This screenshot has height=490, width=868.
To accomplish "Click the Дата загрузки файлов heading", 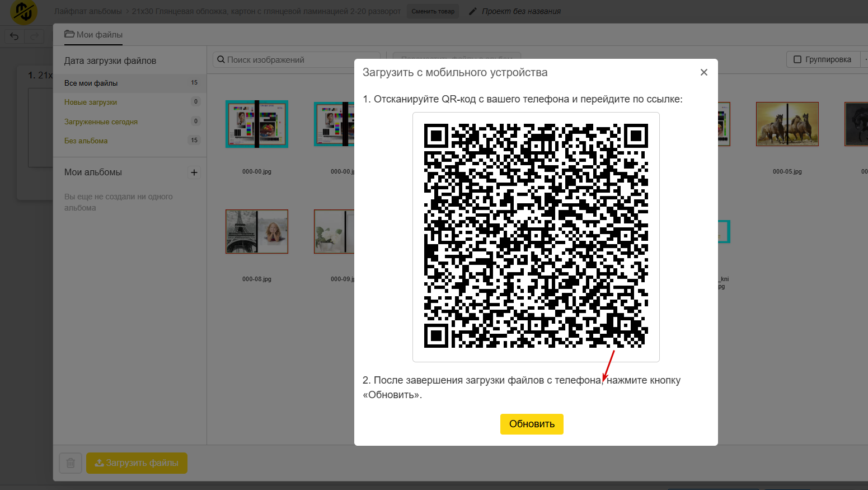I will (x=110, y=60).
